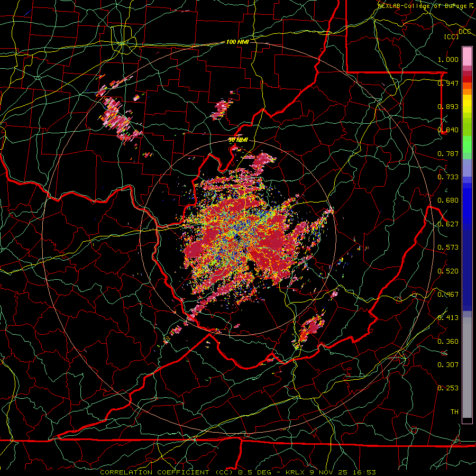Click the CORRELATION COEFFICIENT (CC) title text
476x476 pixels.
point(167,472)
